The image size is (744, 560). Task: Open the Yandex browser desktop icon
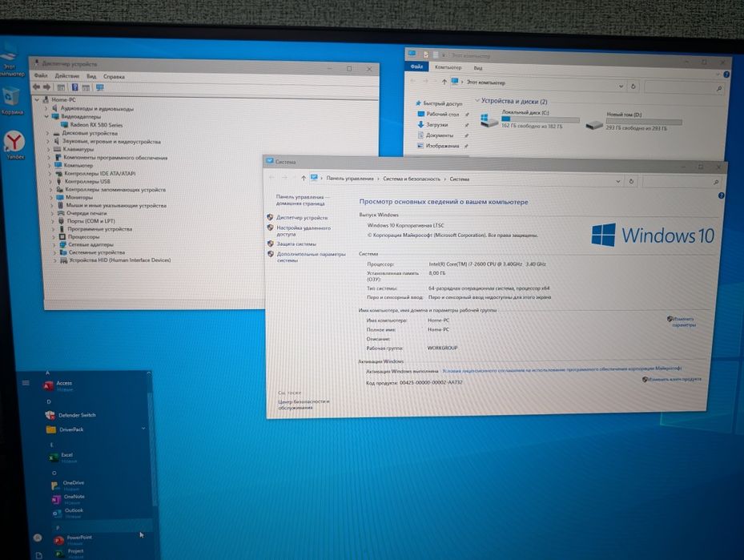pyautogui.click(x=14, y=145)
